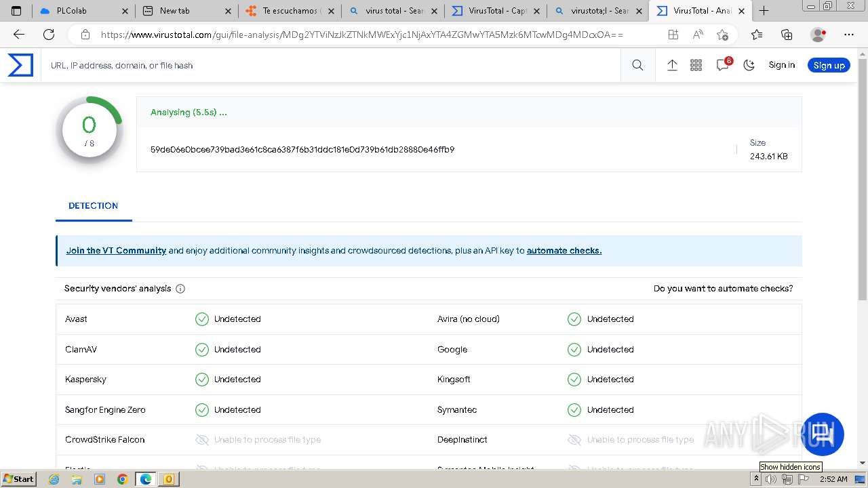Click the browser Refresh button

[x=49, y=35]
